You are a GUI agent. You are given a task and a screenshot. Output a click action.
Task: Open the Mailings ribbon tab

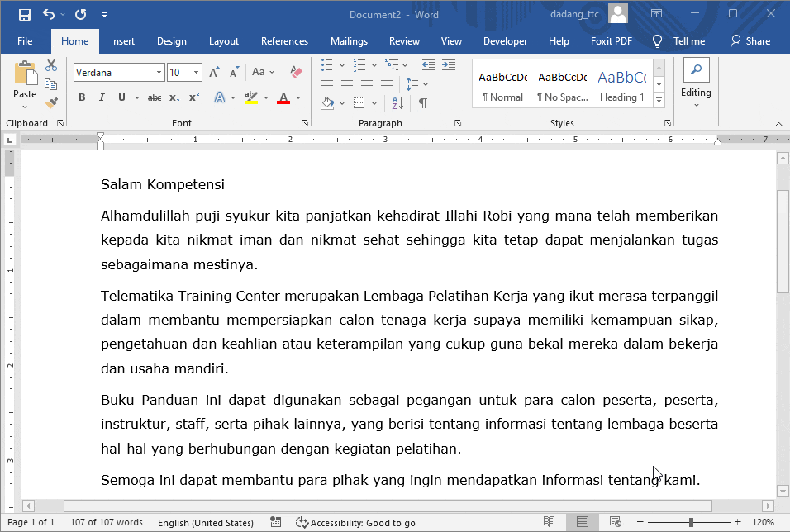point(349,40)
